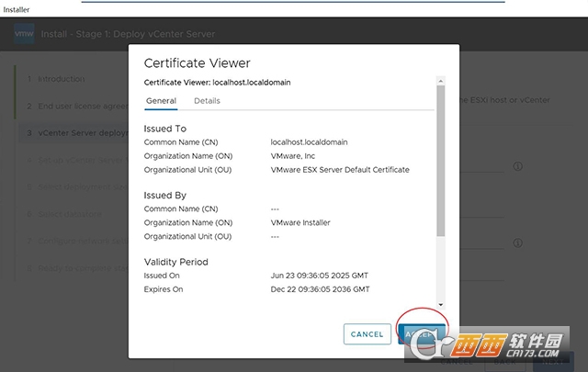Click the Ready to complete stage step

77,268
